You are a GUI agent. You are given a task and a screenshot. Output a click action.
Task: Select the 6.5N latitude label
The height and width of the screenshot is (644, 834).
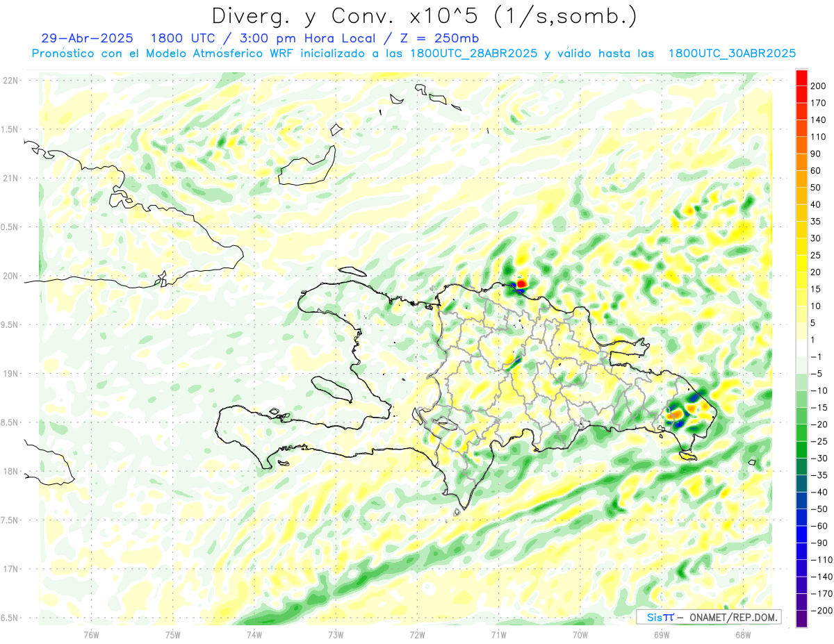(10, 618)
